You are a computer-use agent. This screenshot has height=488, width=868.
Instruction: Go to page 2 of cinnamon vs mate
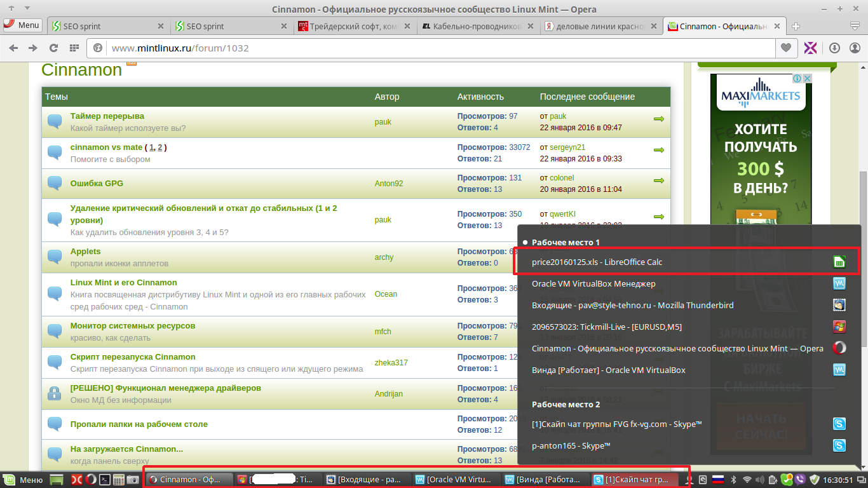(x=160, y=147)
